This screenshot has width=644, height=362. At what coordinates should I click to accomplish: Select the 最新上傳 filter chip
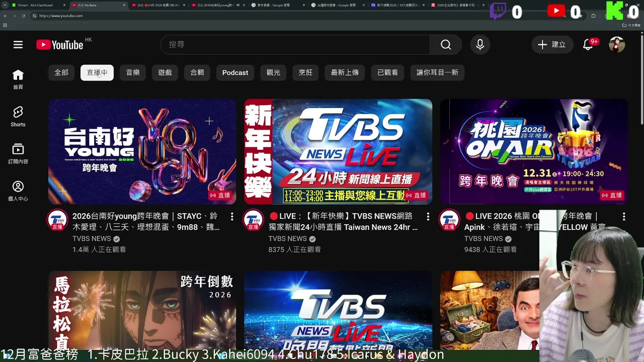[345, 72]
